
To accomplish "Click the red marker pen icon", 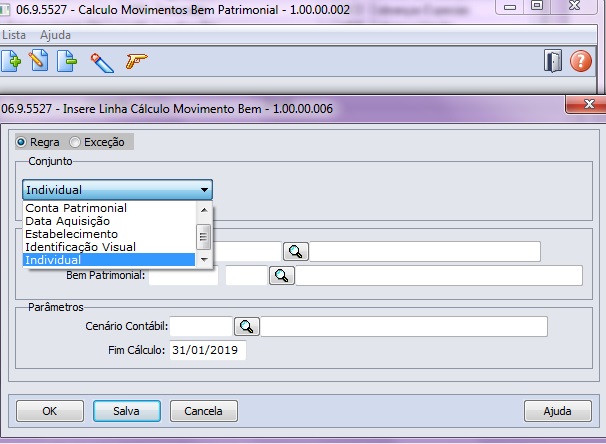I will pos(102,63).
